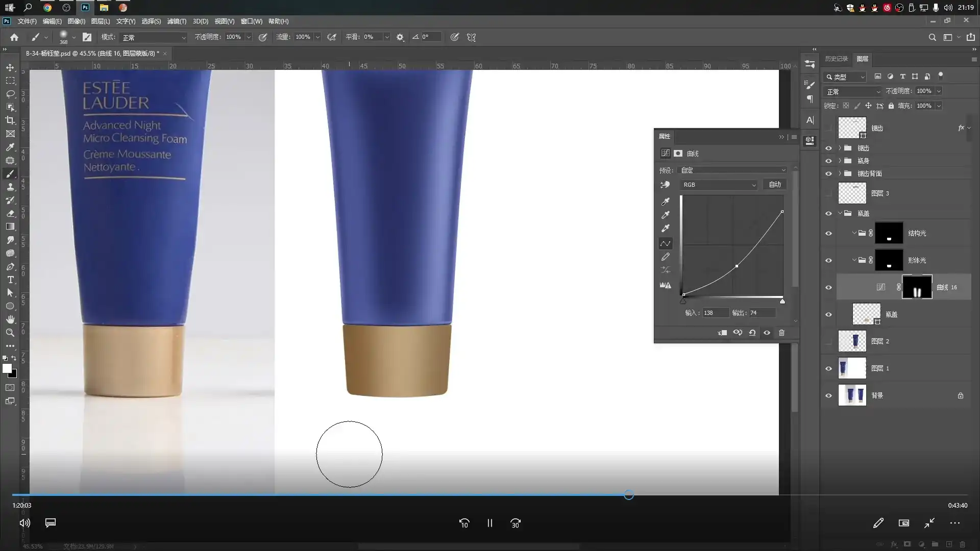The height and width of the screenshot is (551, 980).
Task: Hide the 曲线 16 layer
Action: pos(828,287)
